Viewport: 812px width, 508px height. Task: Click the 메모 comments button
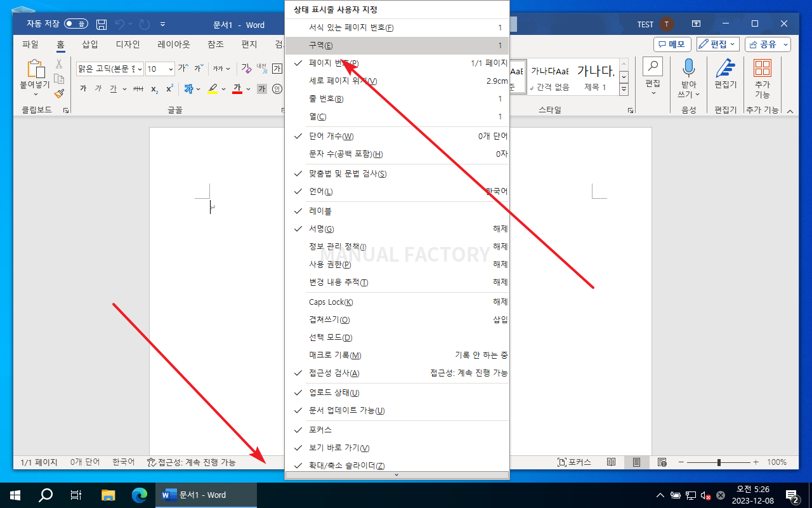point(672,44)
